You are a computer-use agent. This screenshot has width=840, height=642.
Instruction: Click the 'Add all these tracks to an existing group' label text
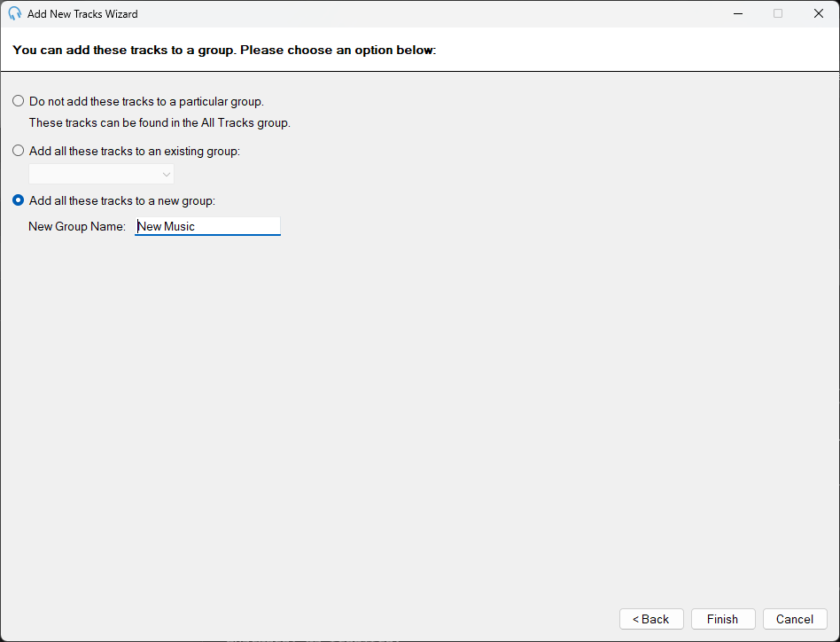[135, 151]
